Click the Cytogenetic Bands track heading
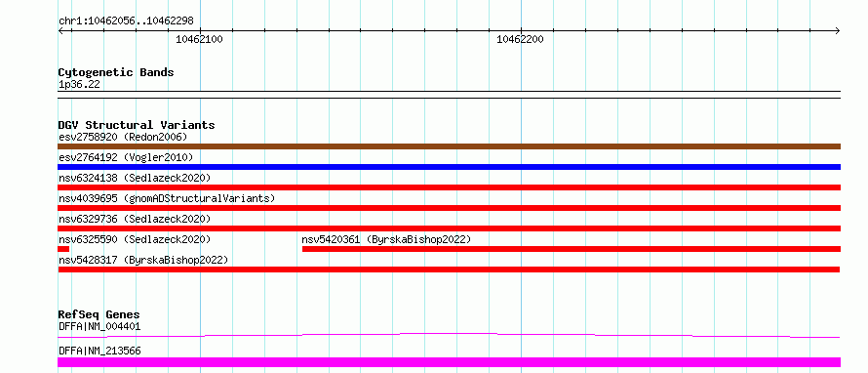This screenshot has height=373, width=868. pyautogui.click(x=116, y=72)
